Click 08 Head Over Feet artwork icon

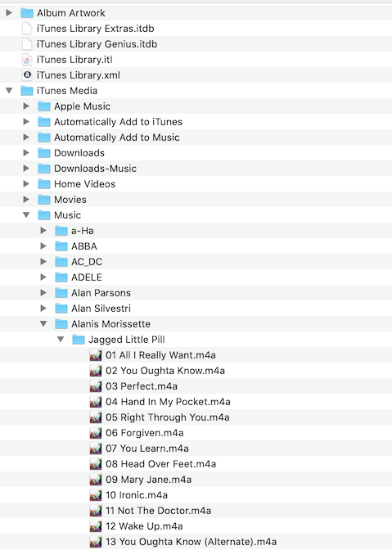(96, 464)
